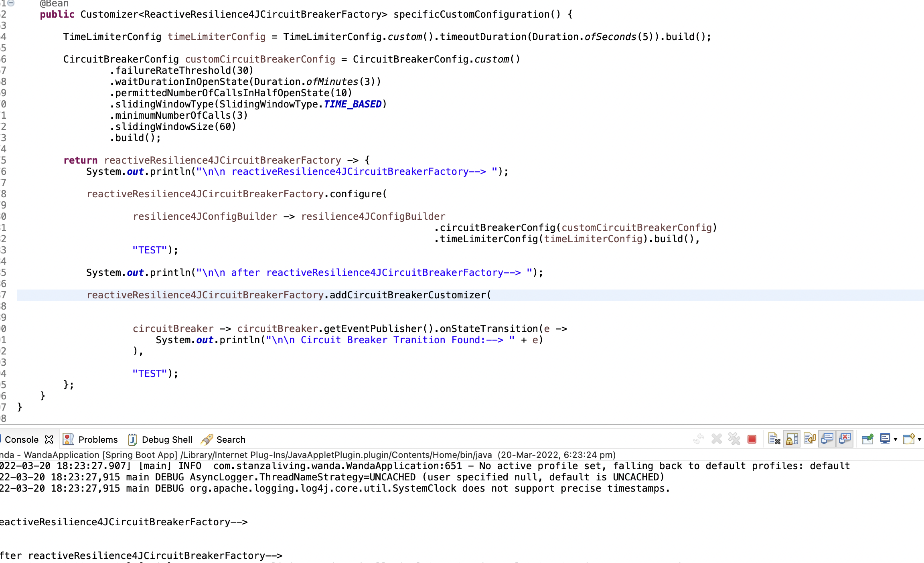This screenshot has height=563, width=924.
Task: Click the Open Console icon
Action: 909,439
